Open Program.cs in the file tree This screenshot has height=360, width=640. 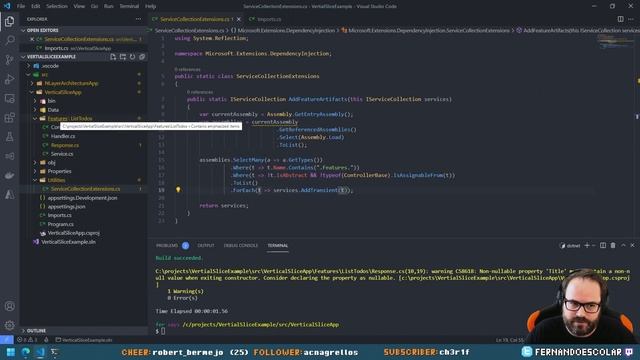[60, 224]
